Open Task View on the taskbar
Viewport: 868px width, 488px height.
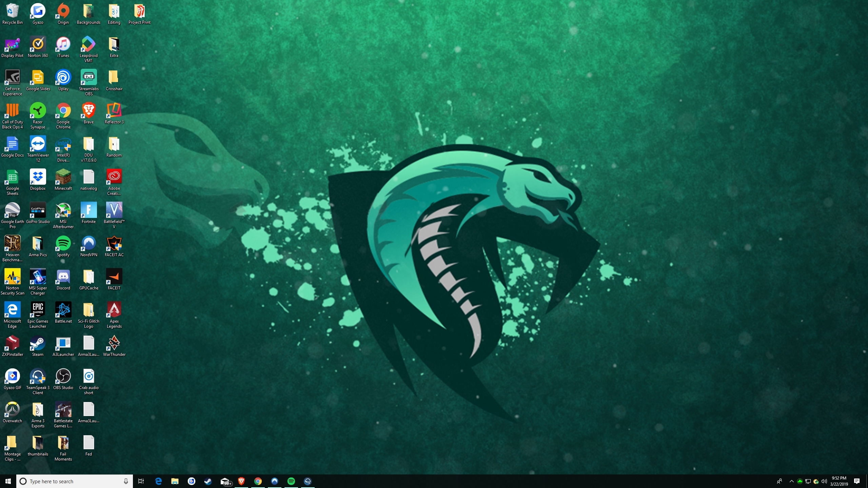(x=141, y=481)
